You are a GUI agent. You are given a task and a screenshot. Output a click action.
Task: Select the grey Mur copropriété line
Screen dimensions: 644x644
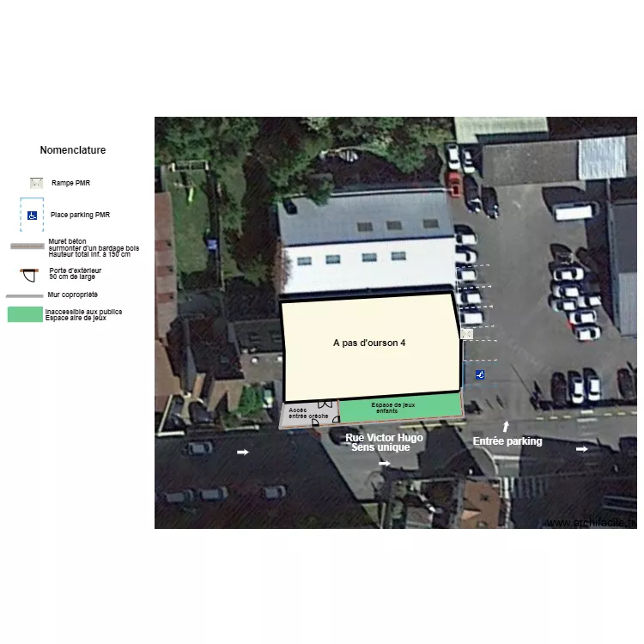[x=24, y=295]
